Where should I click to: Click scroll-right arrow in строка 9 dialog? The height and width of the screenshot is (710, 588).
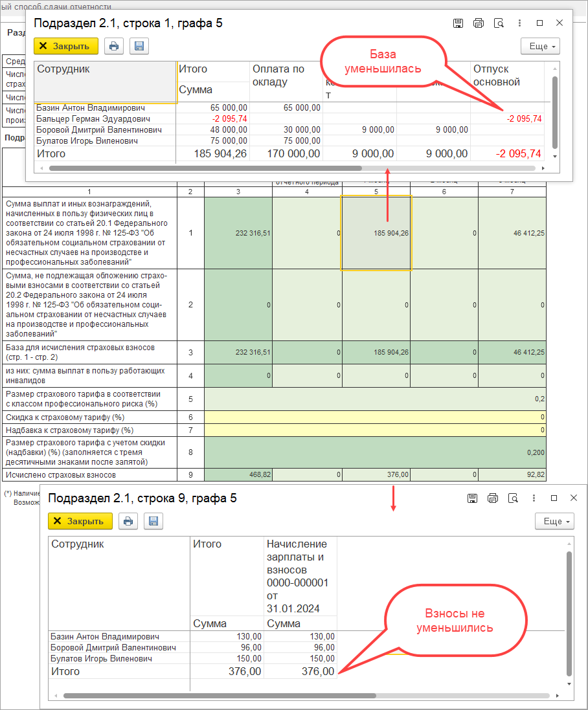click(x=557, y=696)
